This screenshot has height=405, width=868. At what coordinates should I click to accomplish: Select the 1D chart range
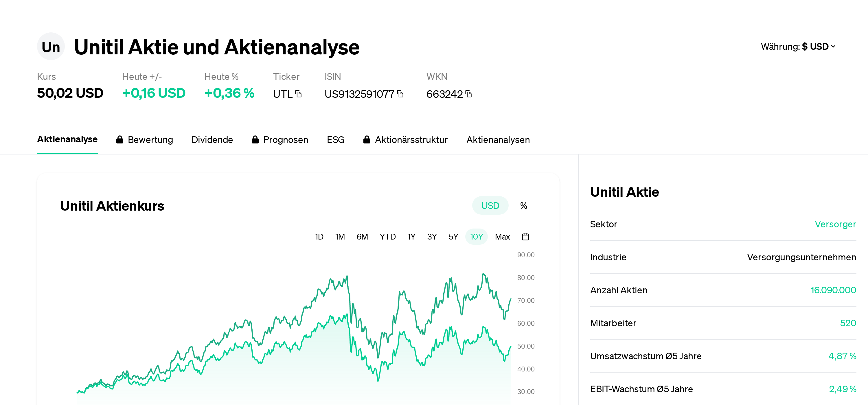click(319, 237)
